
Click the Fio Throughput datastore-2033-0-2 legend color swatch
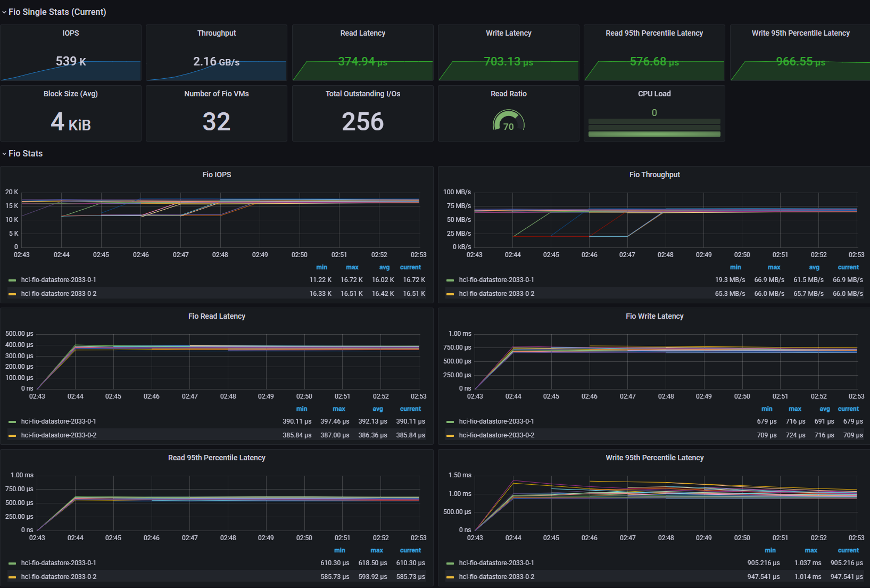coord(450,294)
